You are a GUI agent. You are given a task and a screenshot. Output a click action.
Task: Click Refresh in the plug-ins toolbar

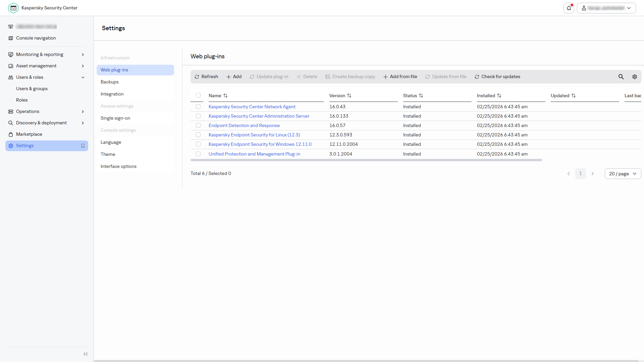(206, 77)
